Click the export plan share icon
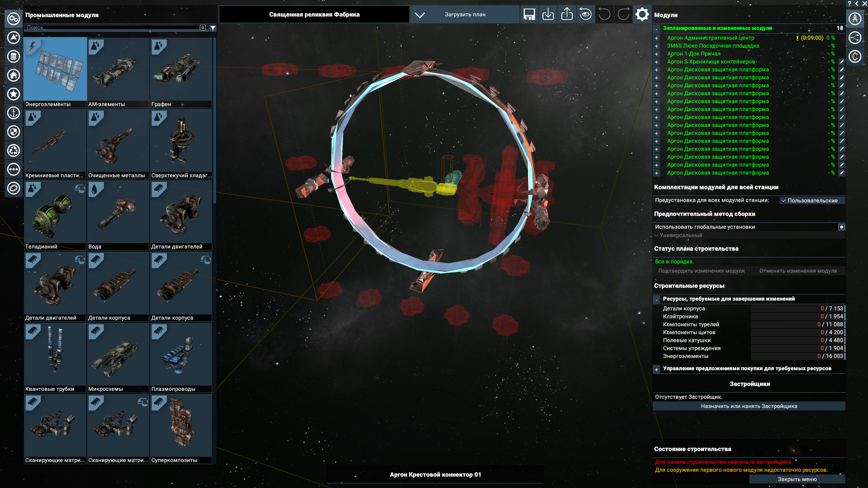Image resolution: width=868 pixels, height=488 pixels. coord(567,14)
